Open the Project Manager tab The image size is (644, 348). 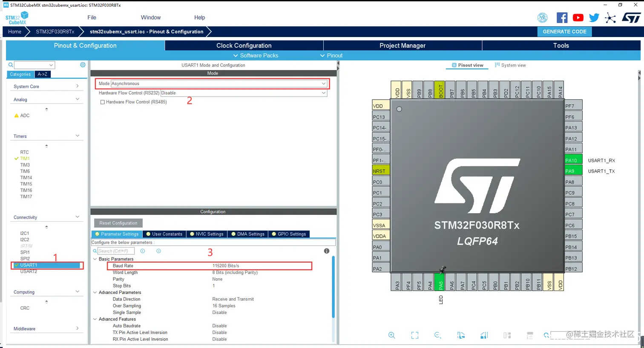[402, 46]
